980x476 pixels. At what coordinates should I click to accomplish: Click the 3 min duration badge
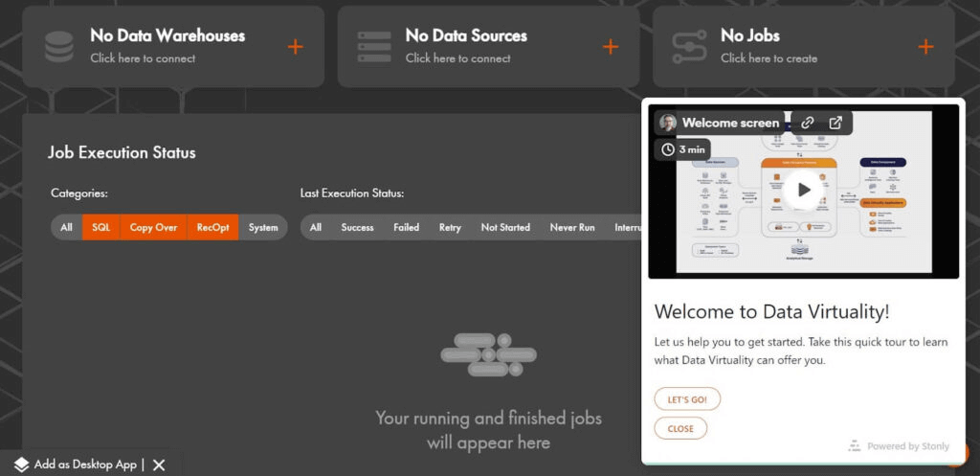pyautogui.click(x=682, y=149)
